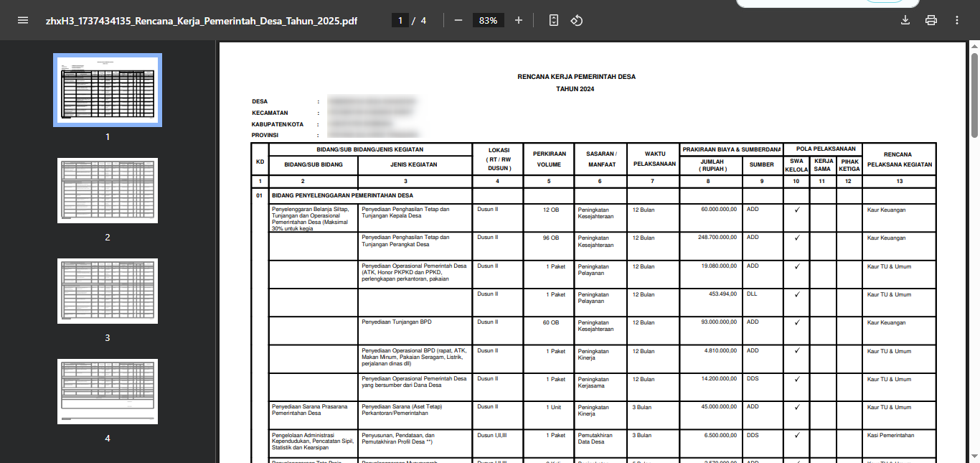Click the zoom out minus icon
This screenshot has height=463, width=980.
[x=458, y=20]
